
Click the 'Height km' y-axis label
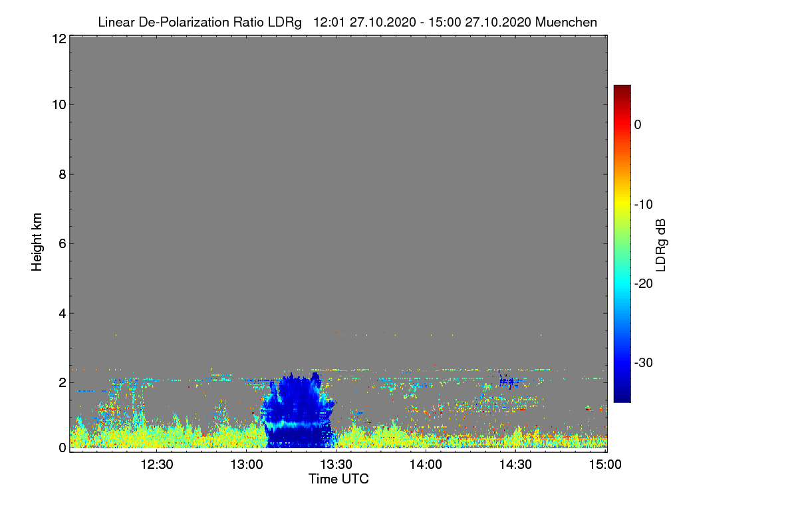click(37, 243)
